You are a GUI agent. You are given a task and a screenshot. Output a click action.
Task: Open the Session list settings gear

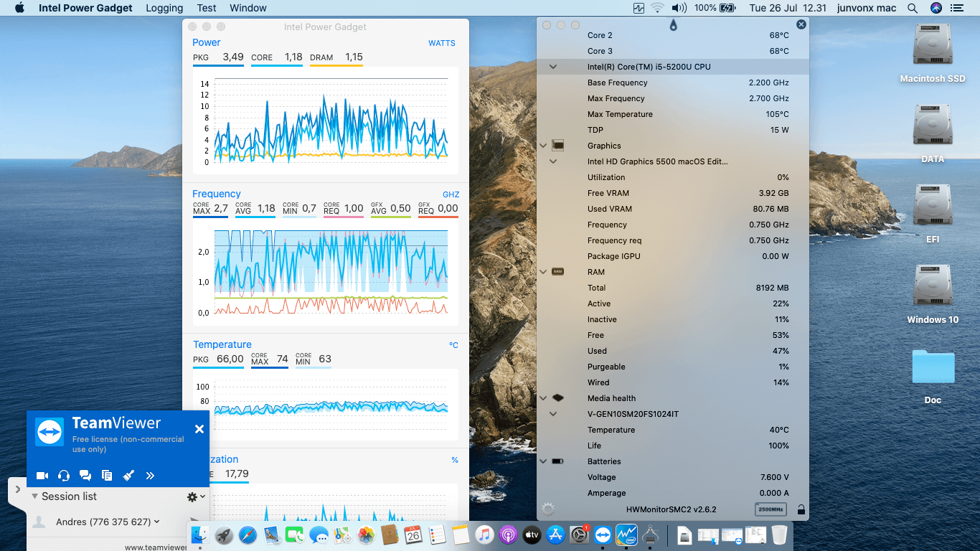[x=192, y=496]
